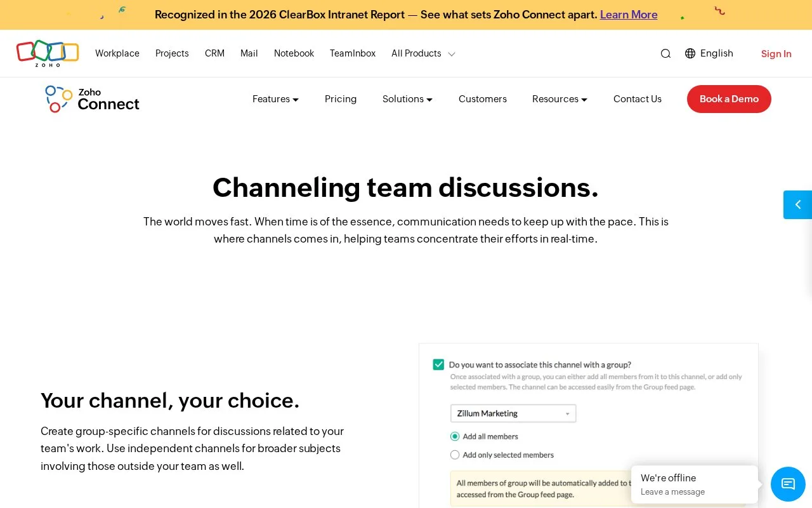Expand the All Products menu
Viewport: 812px width, 508px height.
click(x=423, y=53)
